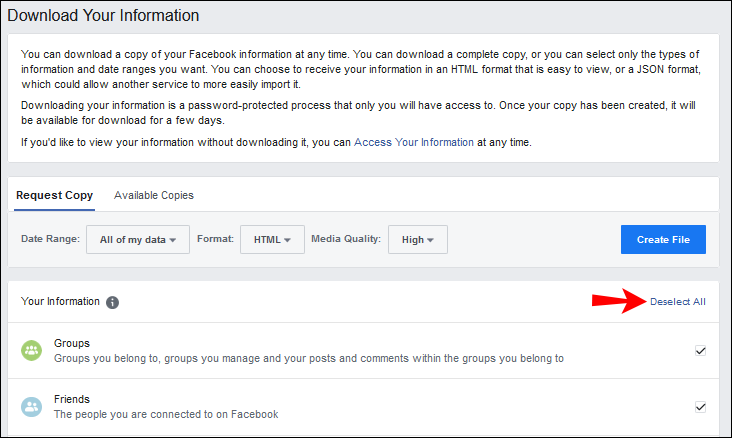The height and width of the screenshot is (438, 732).
Task: Switch to the Available Copies tab
Action: [154, 195]
